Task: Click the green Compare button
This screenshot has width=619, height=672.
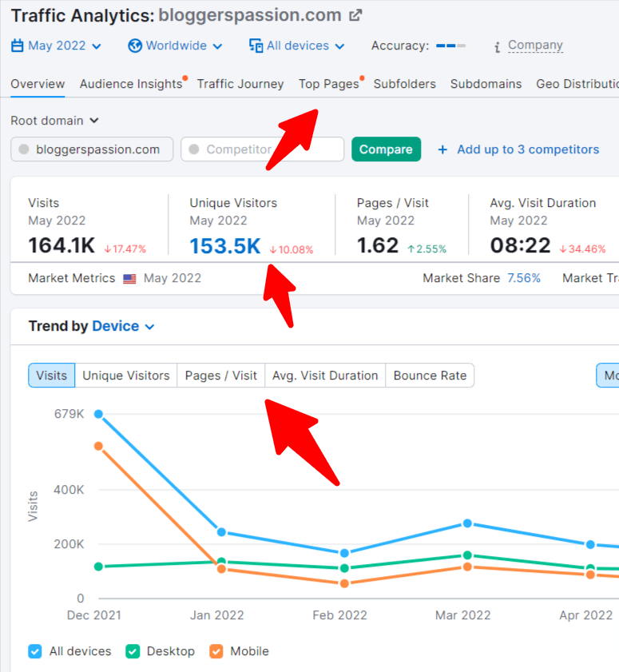Action: (386, 149)
